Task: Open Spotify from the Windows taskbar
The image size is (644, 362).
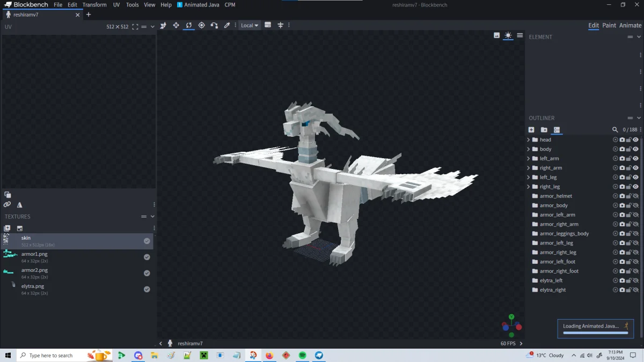Action: tap(302, 356)
